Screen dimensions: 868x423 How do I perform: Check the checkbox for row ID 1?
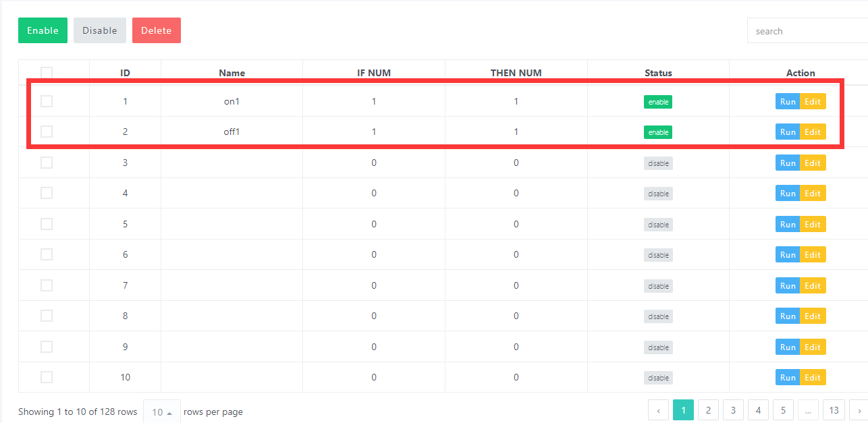tap(47, 101)
